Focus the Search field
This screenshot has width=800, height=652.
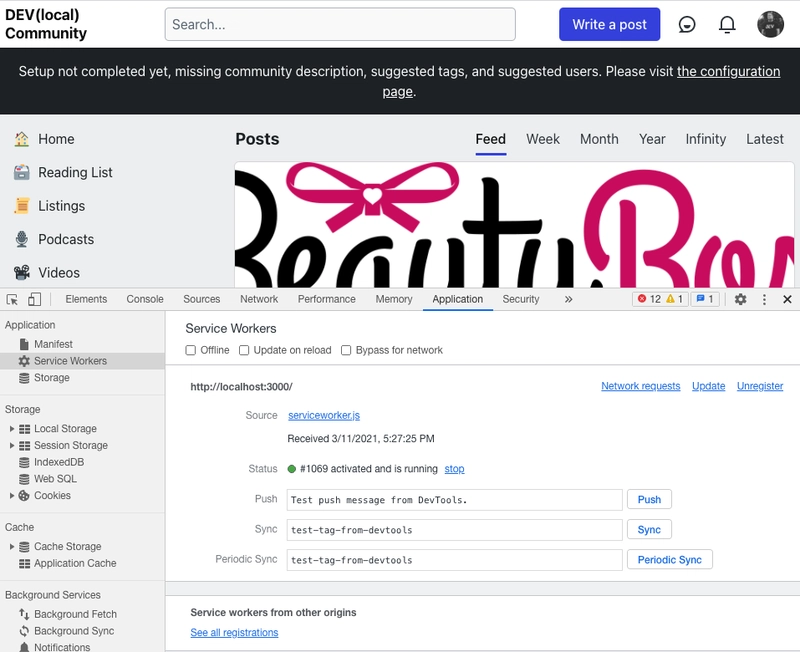point(340,24)
